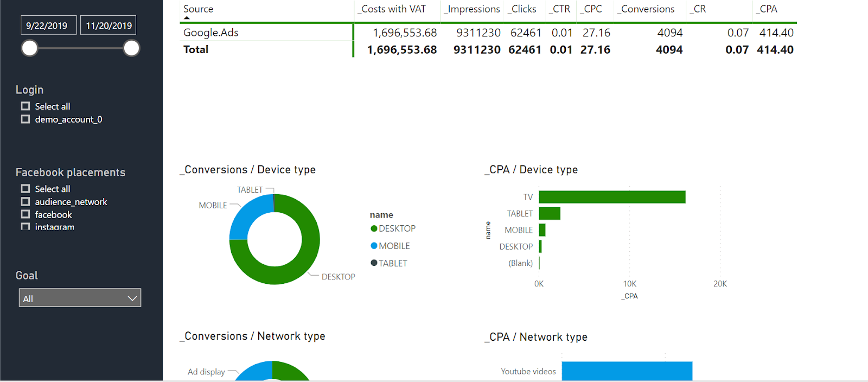Screen dimensions: 868x382
Task: Click the _CPA / Device type title
Action: point(531,170)
